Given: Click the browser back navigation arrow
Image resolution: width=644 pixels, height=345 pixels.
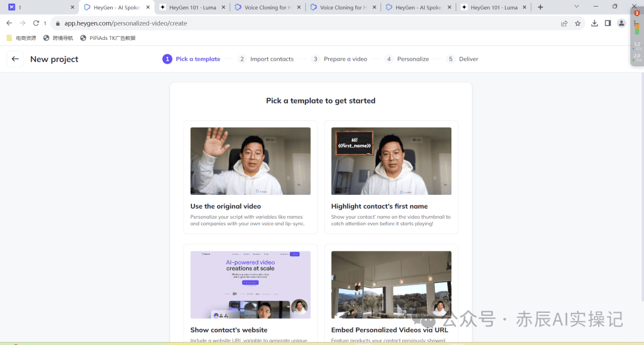Looking at the screenshot, I should 9,23.
